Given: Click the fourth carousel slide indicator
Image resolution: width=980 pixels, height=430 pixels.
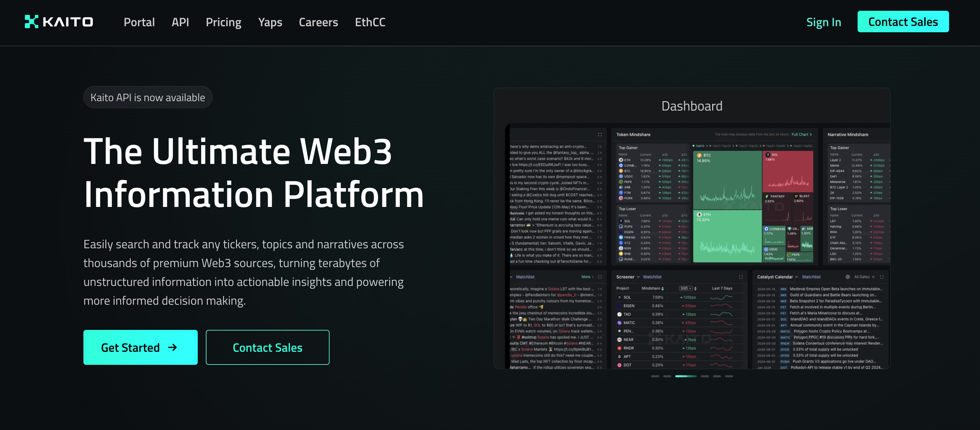Looking at the screenshot, I should (705, 376).
